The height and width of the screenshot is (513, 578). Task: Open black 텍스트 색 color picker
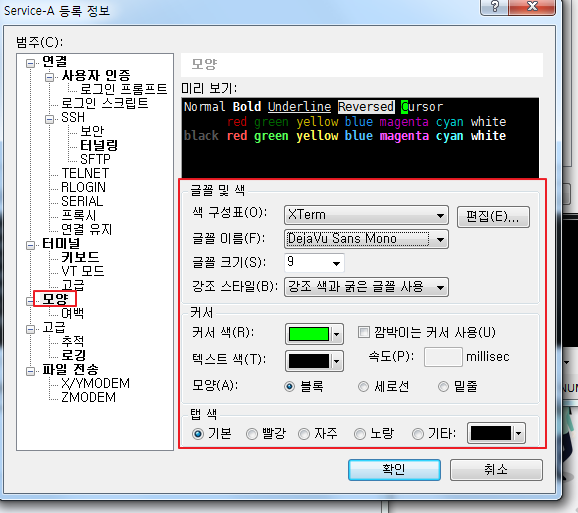(314, 361)
